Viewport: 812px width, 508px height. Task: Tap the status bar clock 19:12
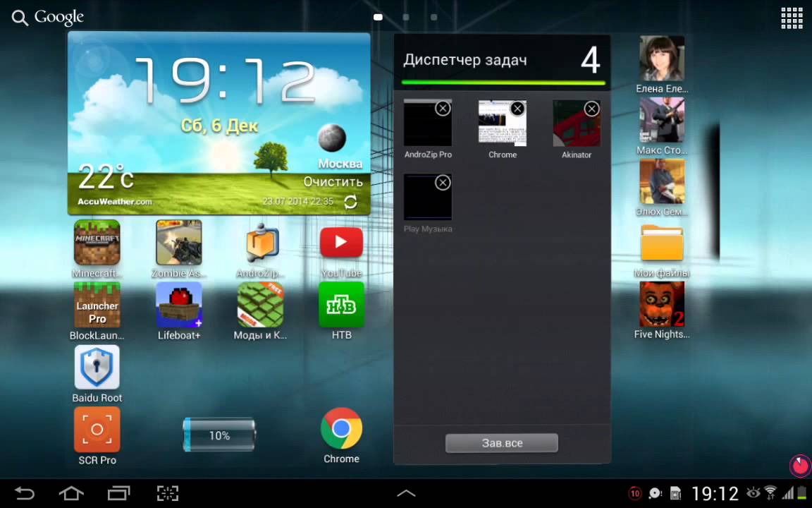pos(715,493)
